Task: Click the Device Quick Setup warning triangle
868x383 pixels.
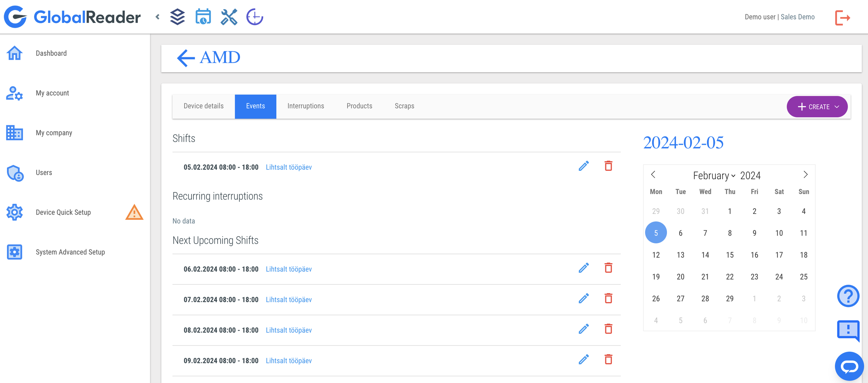Action: 134,212
